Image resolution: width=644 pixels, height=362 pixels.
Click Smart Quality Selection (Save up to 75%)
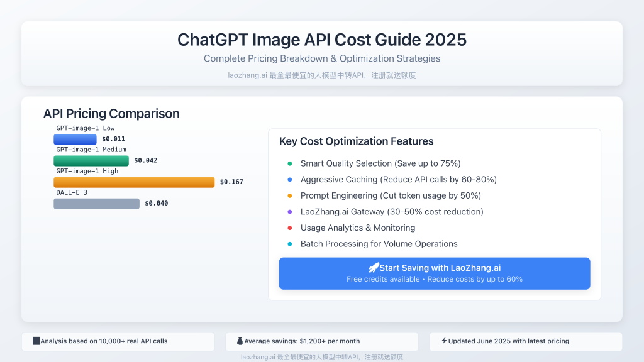(x=380, y=163)
